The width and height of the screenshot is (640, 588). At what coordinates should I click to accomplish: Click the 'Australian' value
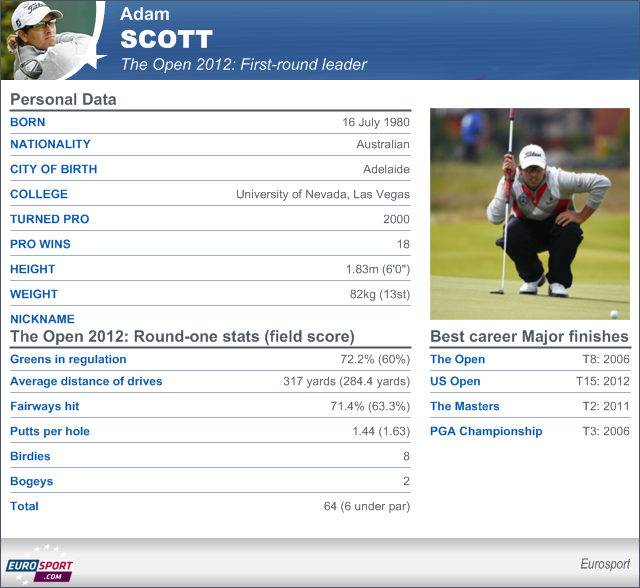tap(383, 144)
